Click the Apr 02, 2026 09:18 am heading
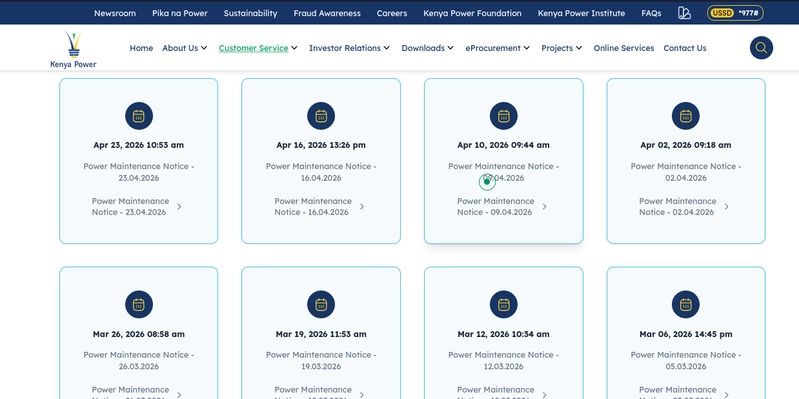The image size is (799, 399). (x=686, y=145)
